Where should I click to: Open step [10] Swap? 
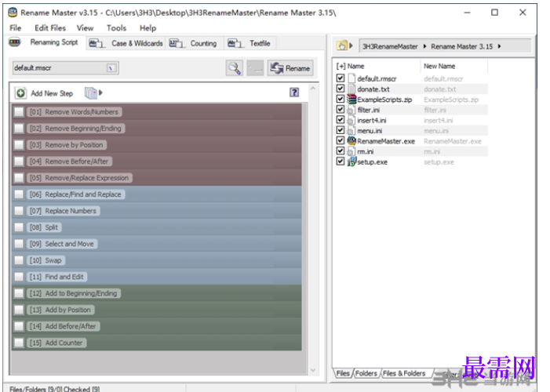[x=46, y=260]
